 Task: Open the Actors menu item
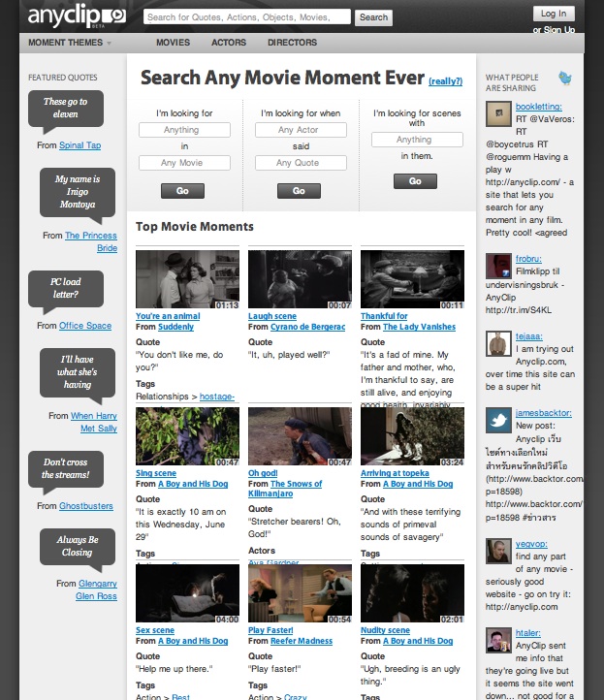(229, 43)
